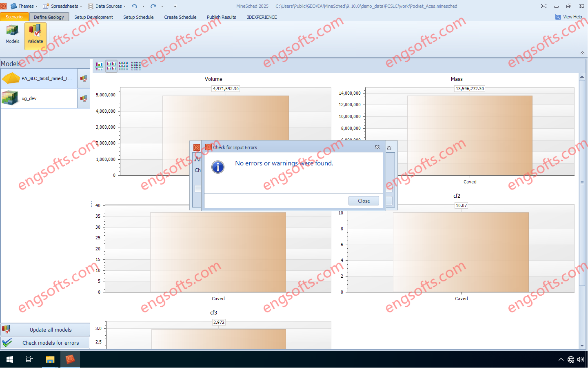
Task: Open the Spreadsheets dropdown menu
Action: tap(62, 6)
